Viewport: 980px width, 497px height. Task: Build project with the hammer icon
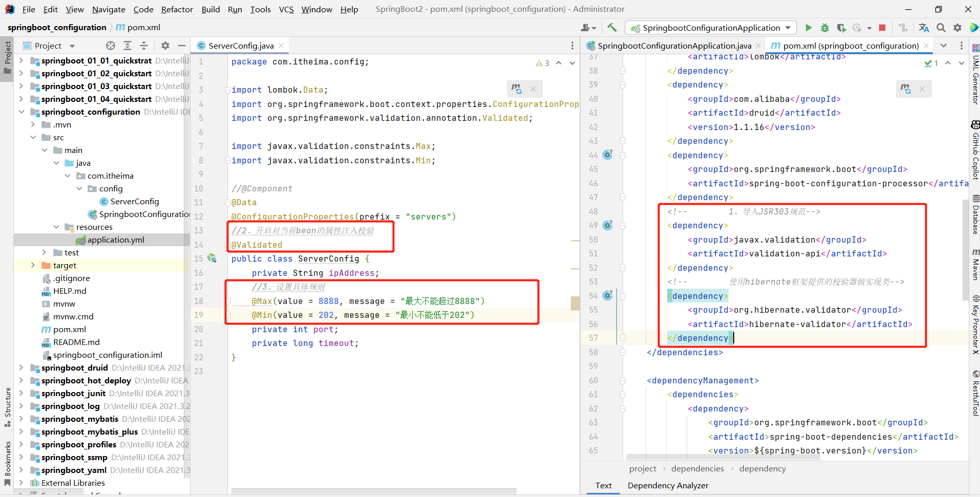coord(612,28)
